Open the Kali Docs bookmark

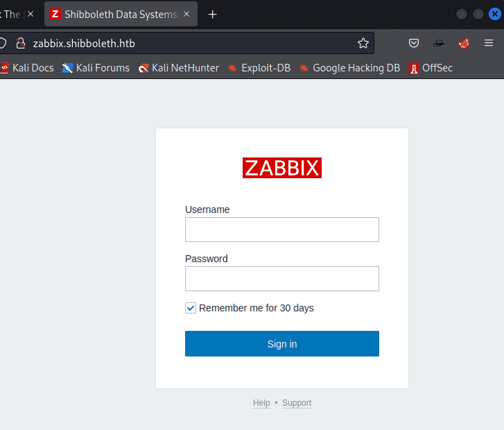point(27,68)
